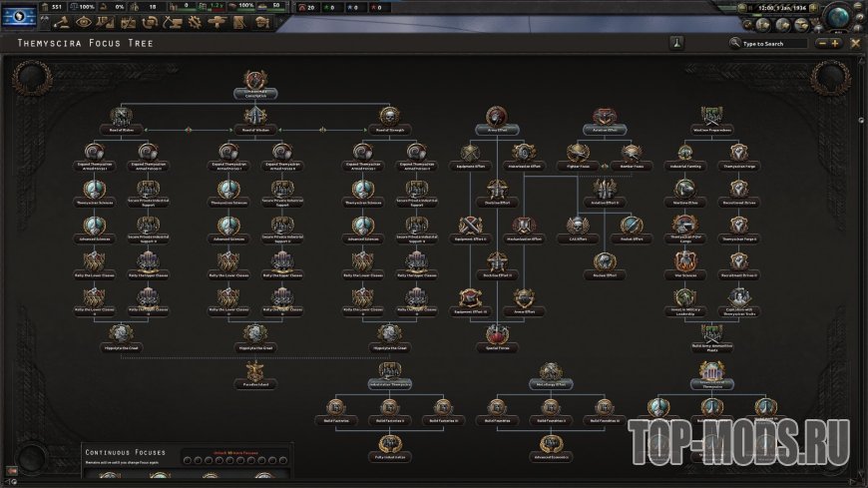Close the Themyscira Focus Tree window

tap(854, 44)
